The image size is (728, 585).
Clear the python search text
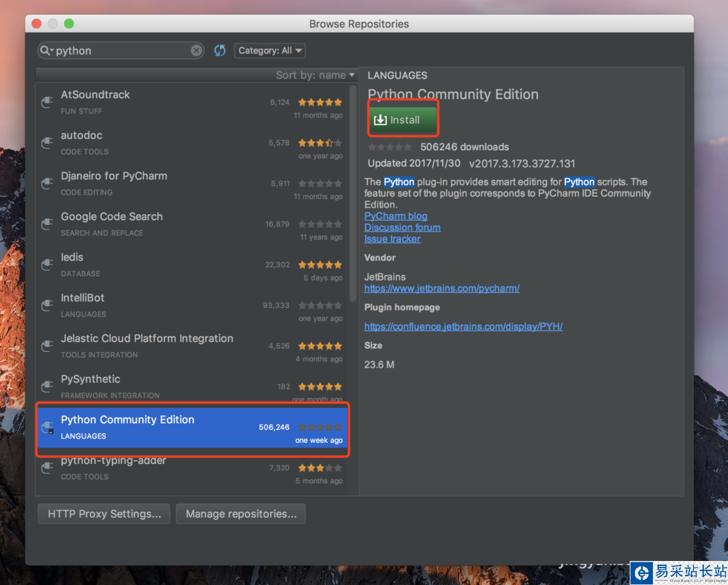click(x=197, y=50)
